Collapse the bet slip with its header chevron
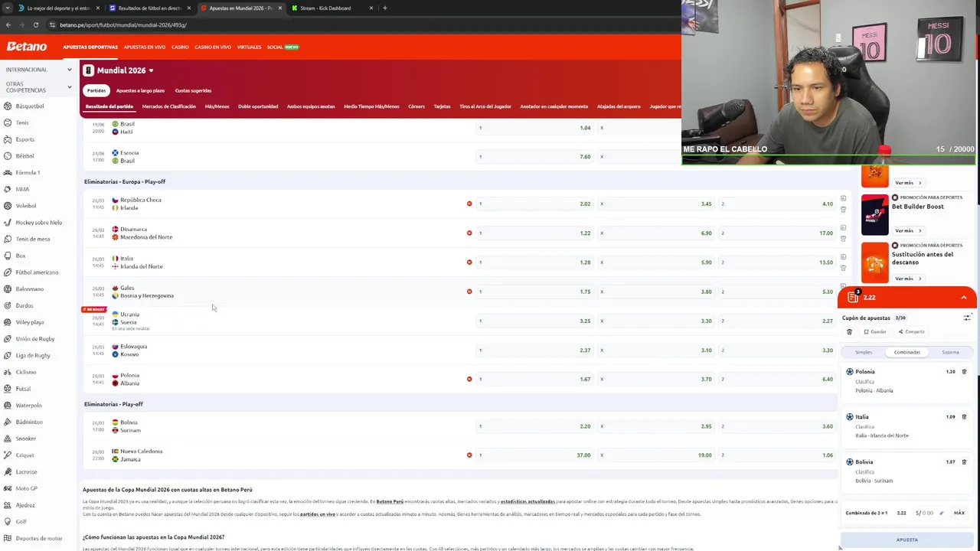980x551 pixels. (964, 298)
